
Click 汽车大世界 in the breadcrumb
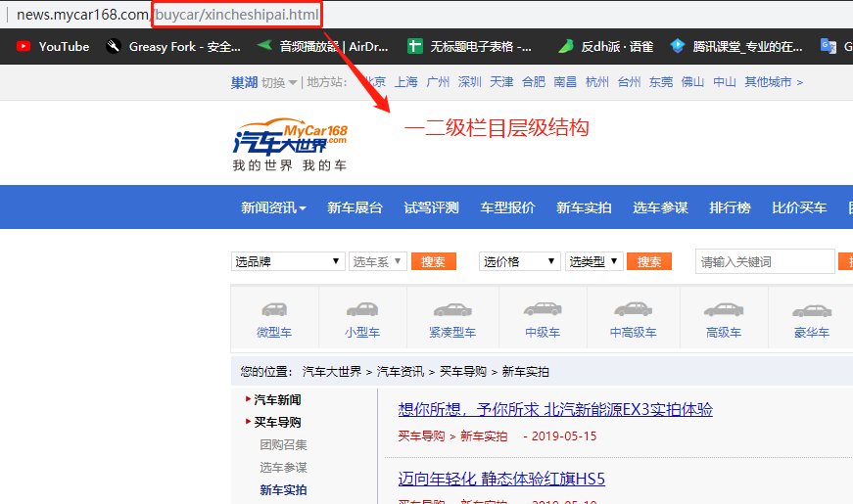pyautogui.click(x=332, y=372)
